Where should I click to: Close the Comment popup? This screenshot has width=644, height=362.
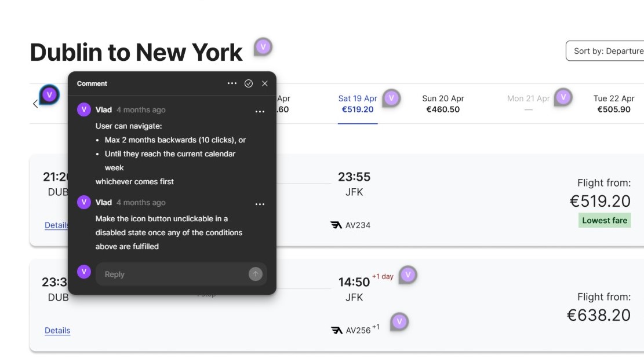click(x=265, y=83)
